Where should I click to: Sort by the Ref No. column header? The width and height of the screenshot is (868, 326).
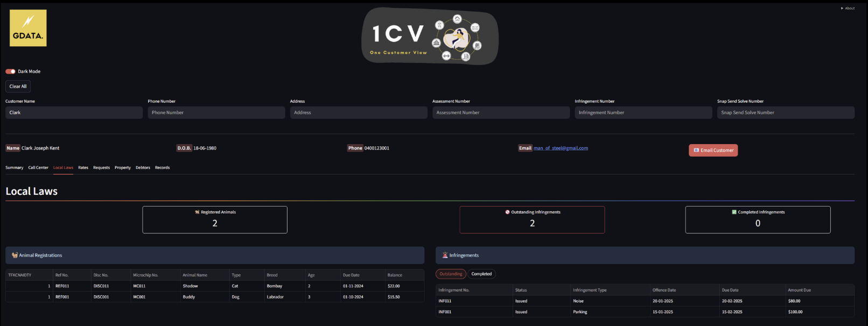(72, 275)
